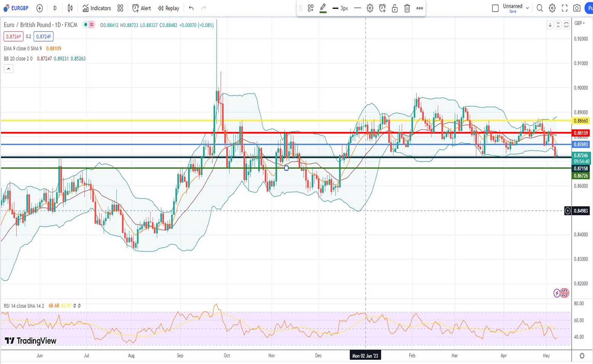Open drawing settings gear in floating toolbar

pos(370,8)
